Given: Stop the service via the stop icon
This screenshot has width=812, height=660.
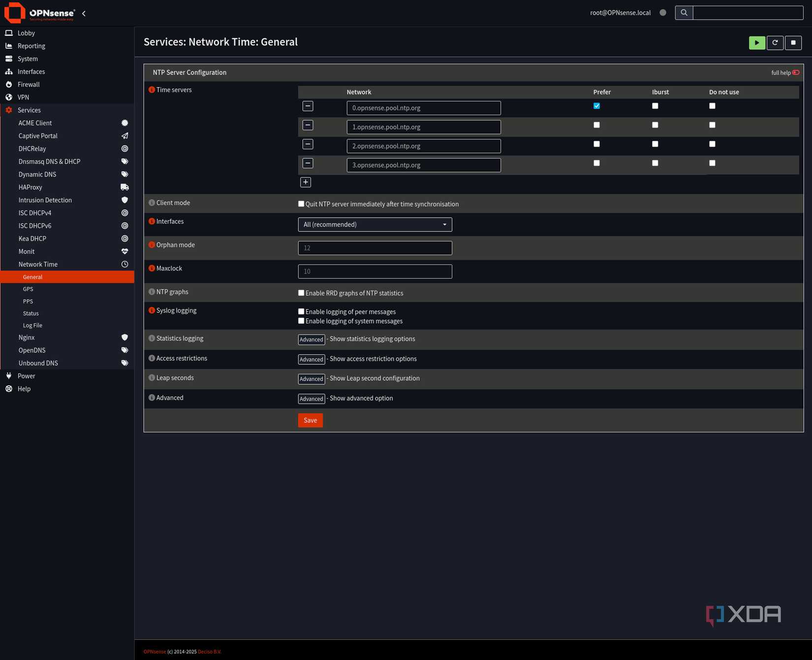Looking at the screenshot, I should tap(793, 43).
